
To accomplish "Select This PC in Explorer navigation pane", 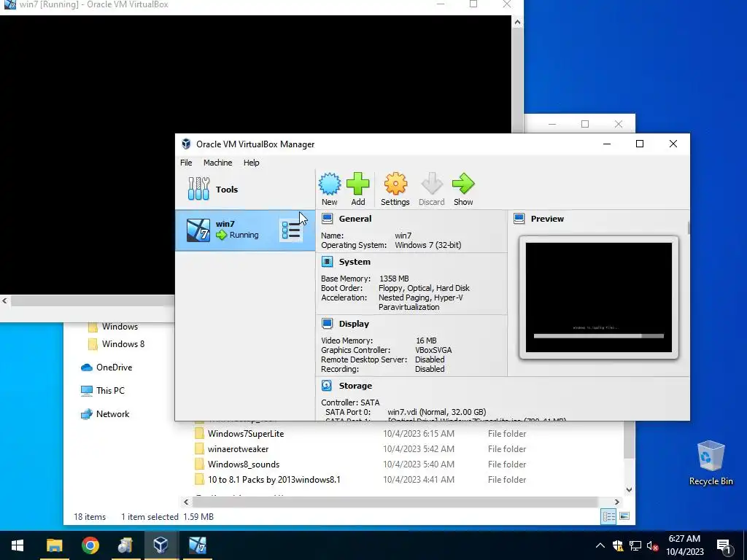I will click(x=103, y=391).
